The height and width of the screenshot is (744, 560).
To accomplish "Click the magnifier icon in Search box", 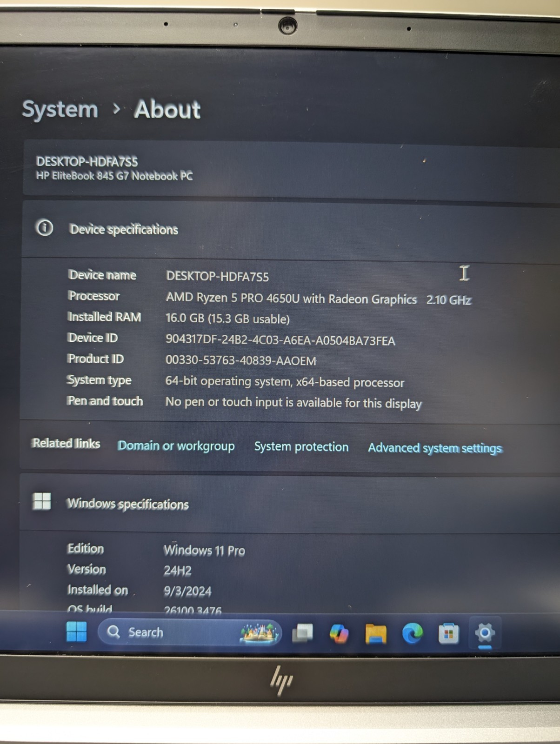I will point(113,631).
